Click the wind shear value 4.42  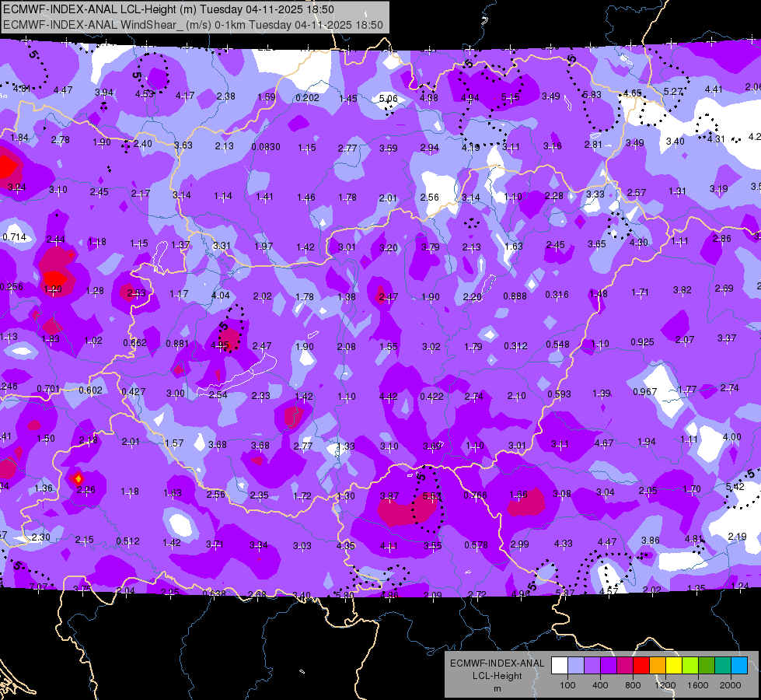(x=388, y=397)
